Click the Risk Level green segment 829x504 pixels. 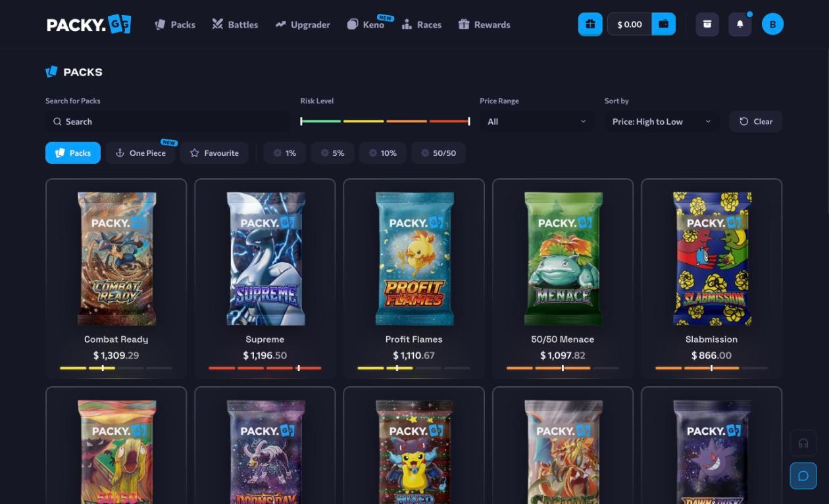coord(322,121)
